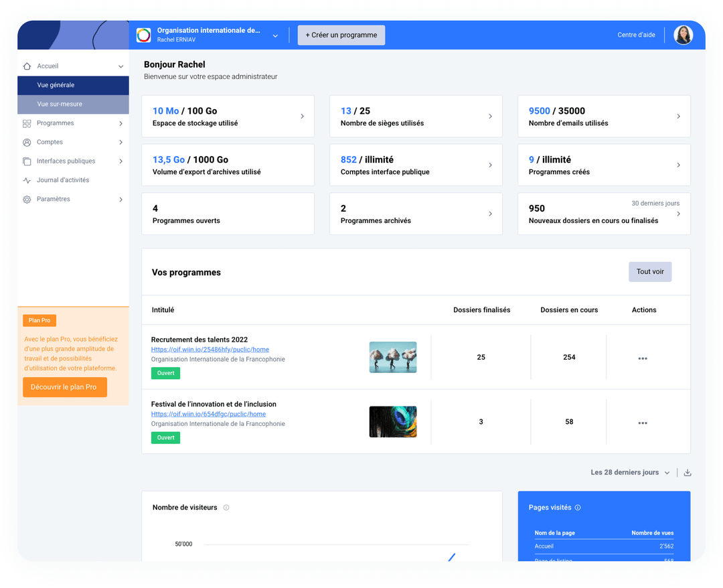Select the Vue générale menu item
The height and width of the screenshot is (588, 723).
point(72,86)
